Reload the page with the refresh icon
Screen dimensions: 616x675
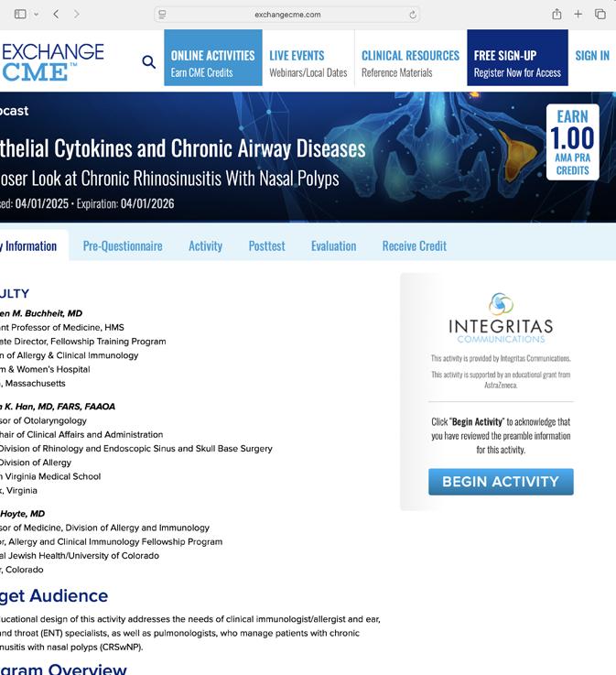[x=413, y=15]
